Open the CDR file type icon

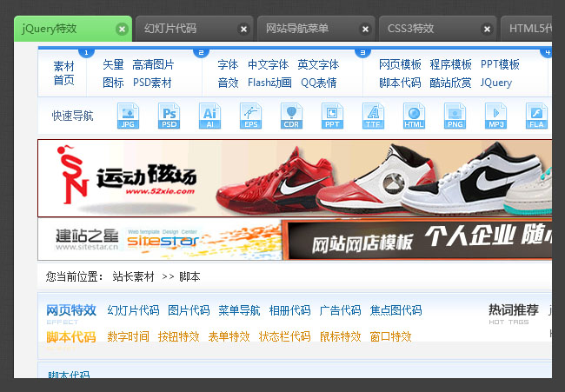click(x=291, y=116)
